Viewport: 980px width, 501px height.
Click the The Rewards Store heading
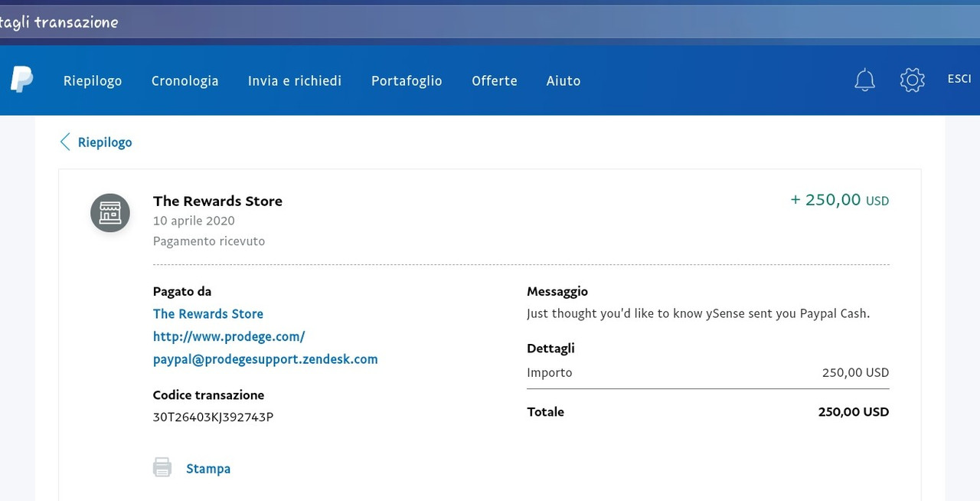217,201
